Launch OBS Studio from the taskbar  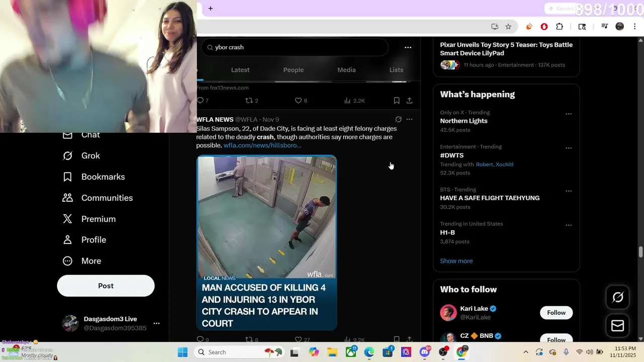coord(443,352)
